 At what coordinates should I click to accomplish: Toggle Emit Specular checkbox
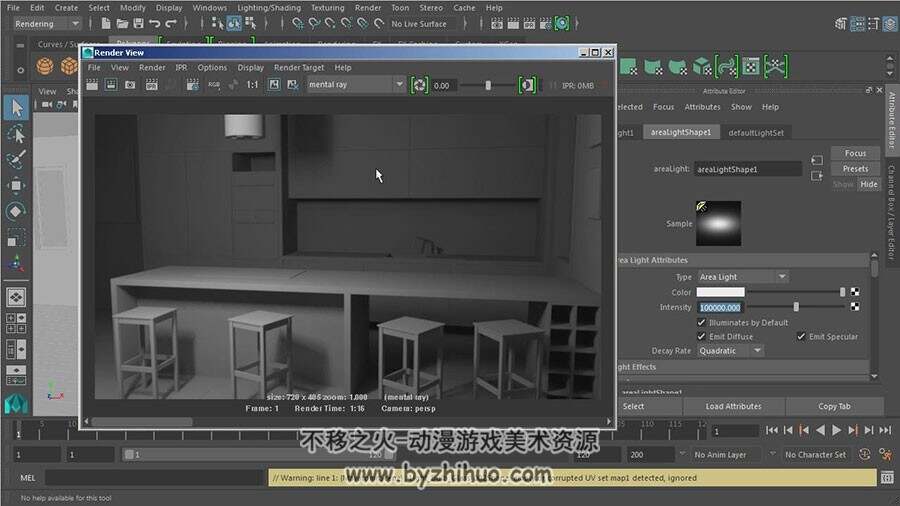pyautogui.click(x=801, y=336)
